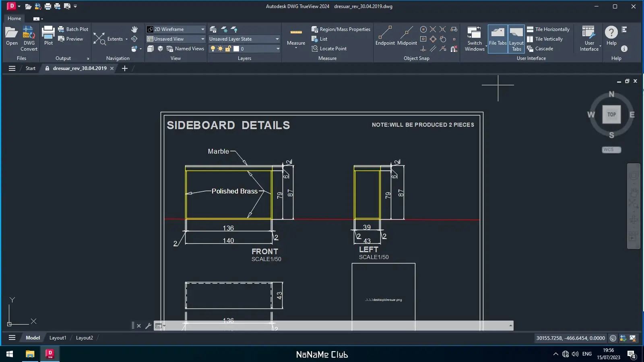Screen dimensions: 644x362
Task: Click the white color swatch of layer 0
Action: (236, 49)
